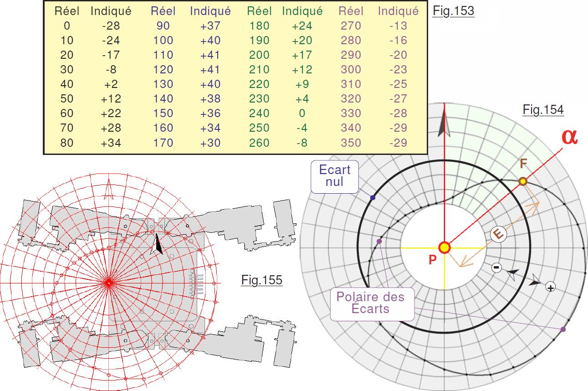588x391 pixels.
Task: Click the red grid center in Fig.155
Action: (108, 283)
